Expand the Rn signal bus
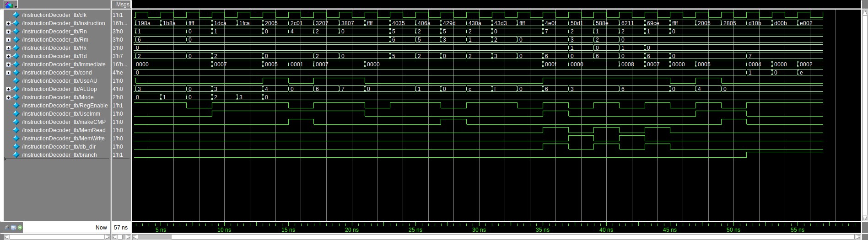 click(x=8, y=32)
